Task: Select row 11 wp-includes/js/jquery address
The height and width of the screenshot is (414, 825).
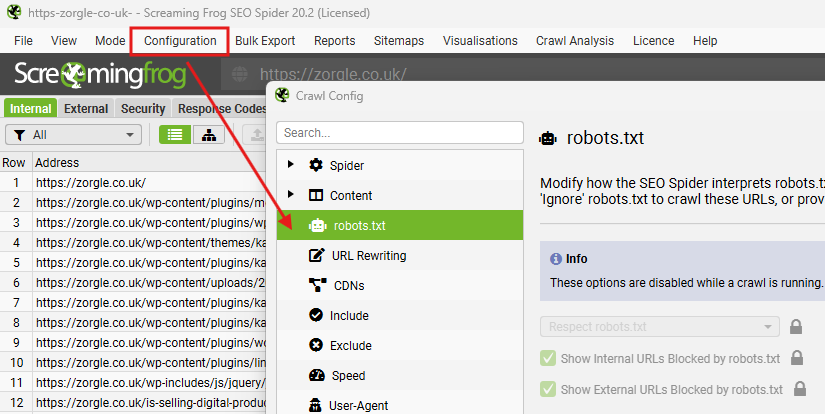Action: coord(150,382)
